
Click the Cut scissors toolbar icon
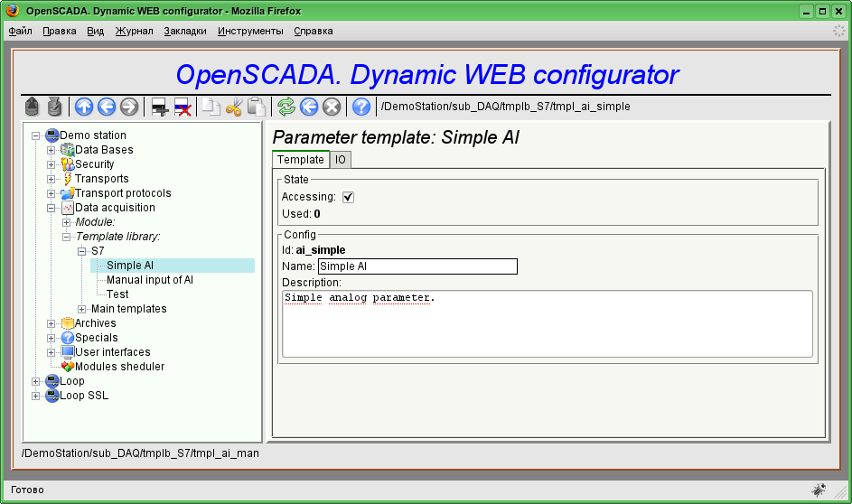tap(234, 107)
